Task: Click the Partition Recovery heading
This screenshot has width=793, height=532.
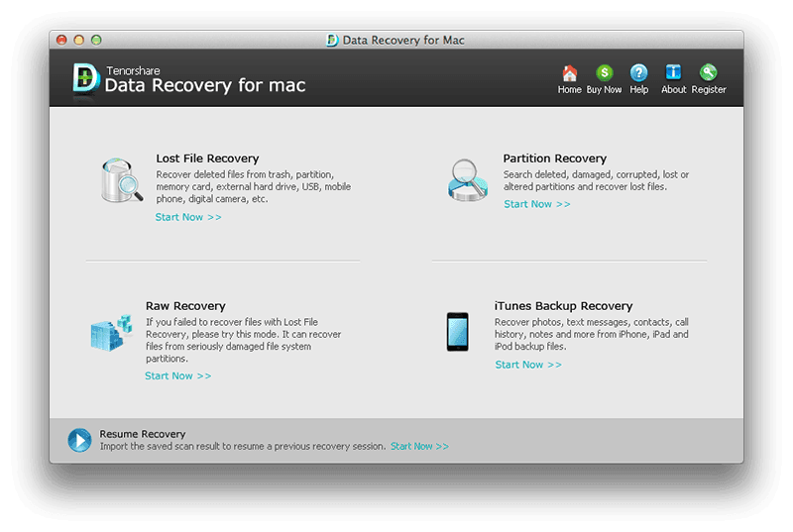Action: 555,159
